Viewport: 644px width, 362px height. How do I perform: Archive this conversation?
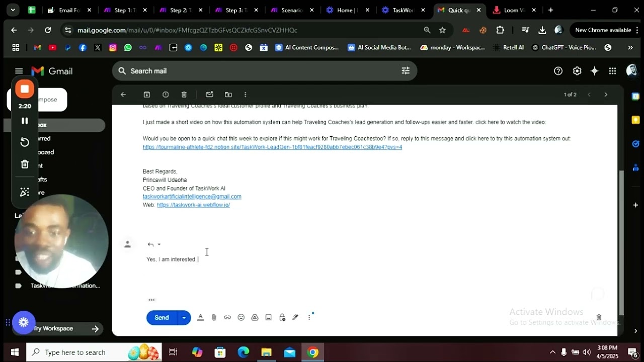click(147, 95)
